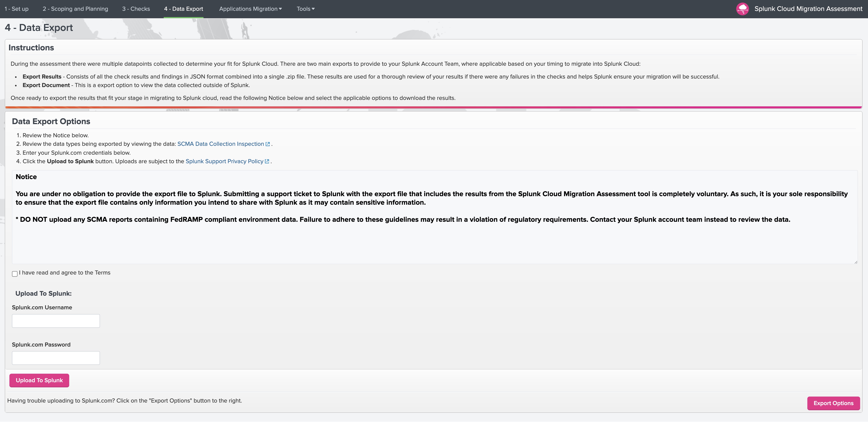868x422 pixels.
Task: Expand the Applications Migration dropdown menu
Action: (250, 9)
